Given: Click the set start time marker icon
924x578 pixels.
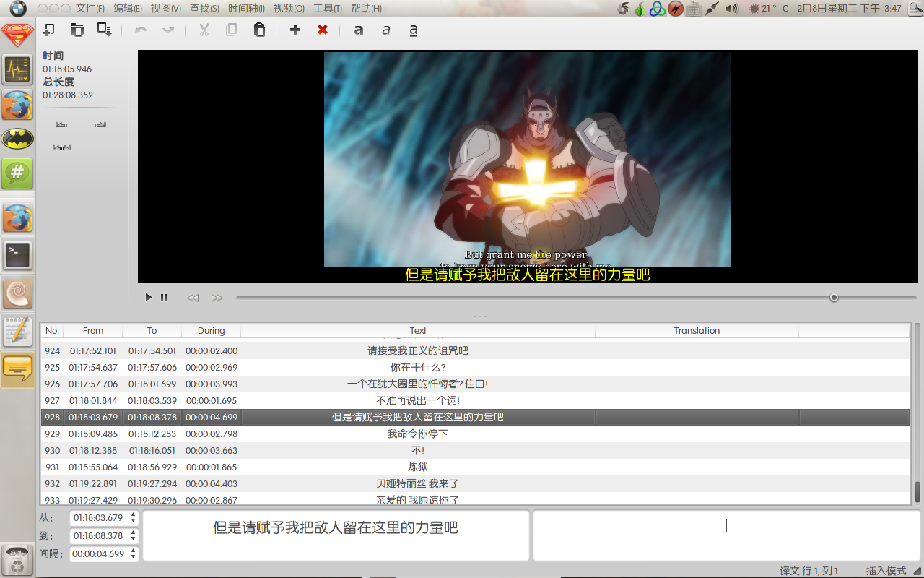Looking at the screenshot, I should 61,125.
